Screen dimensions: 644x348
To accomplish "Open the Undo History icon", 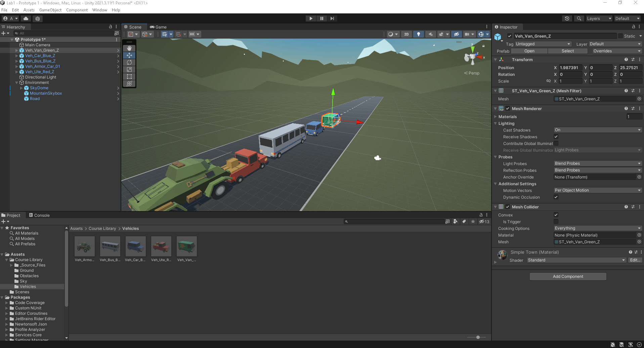I will click(567, 18).
